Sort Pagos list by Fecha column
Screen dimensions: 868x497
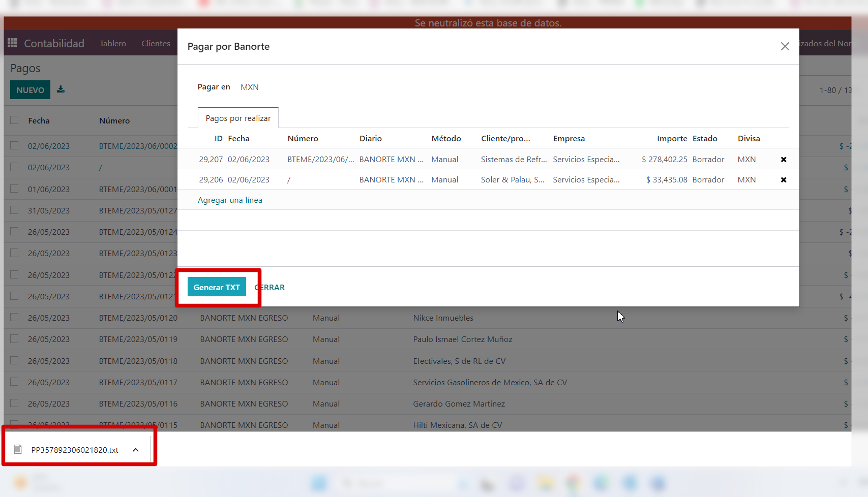click(39, 121)
